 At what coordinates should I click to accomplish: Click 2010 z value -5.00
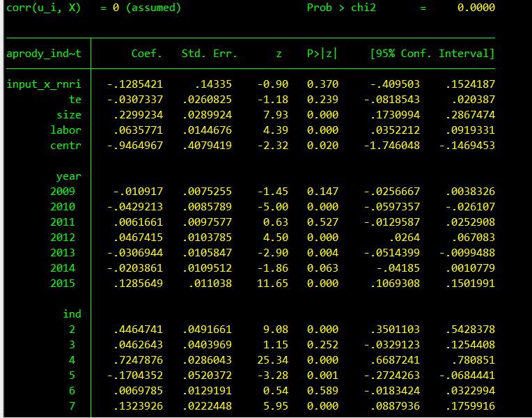[x=272, y=207]
